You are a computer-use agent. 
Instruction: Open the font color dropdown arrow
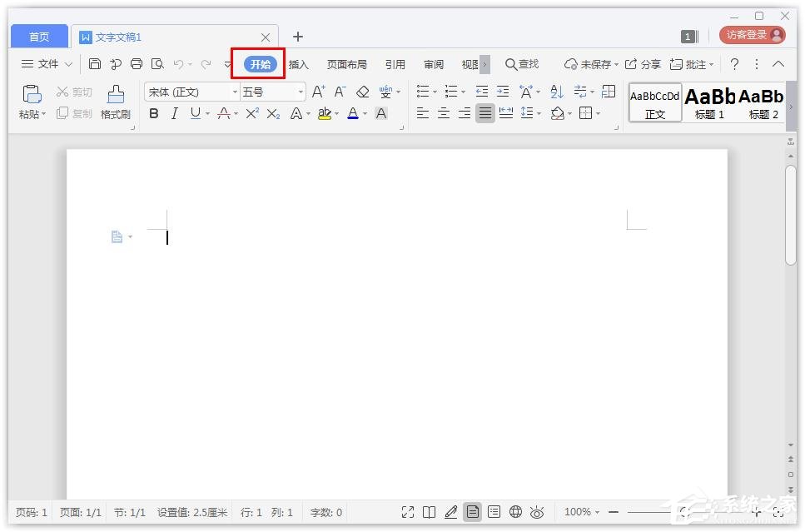click(x=364, y=114)
